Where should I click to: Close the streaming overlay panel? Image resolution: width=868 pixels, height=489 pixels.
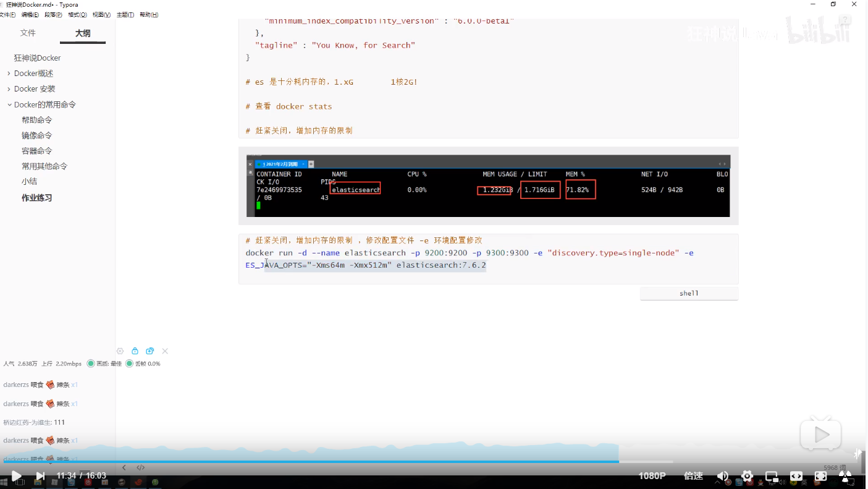coord(165,351)
